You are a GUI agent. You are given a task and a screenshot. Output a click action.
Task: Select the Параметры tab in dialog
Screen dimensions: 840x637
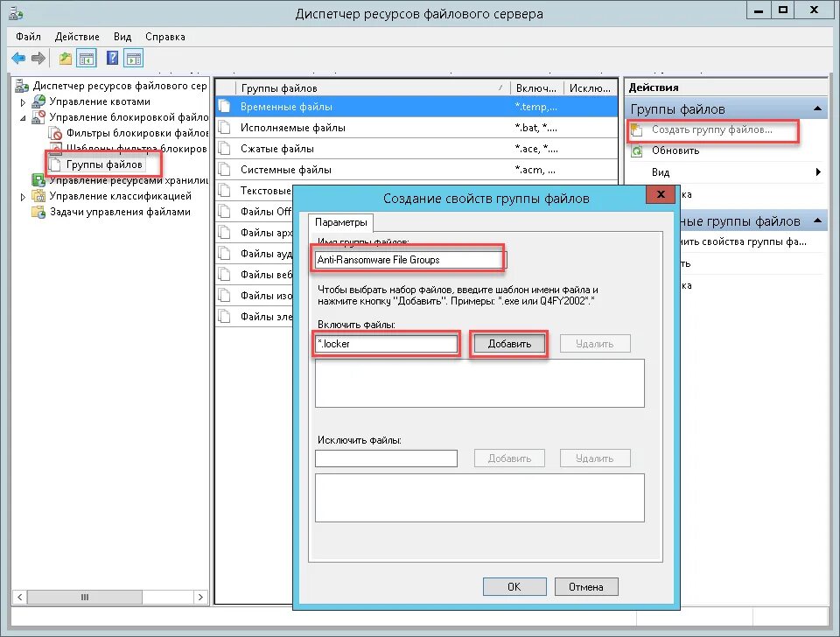click(x=340, y=221)
